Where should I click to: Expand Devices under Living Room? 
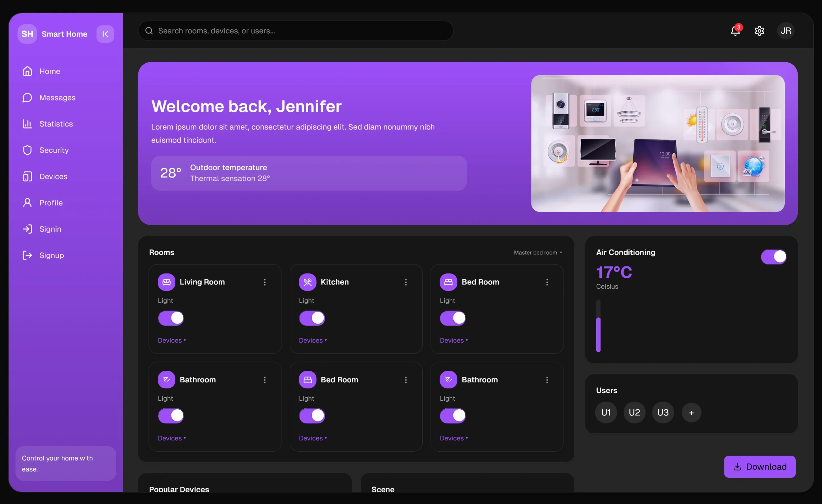(x=171, y=340)
